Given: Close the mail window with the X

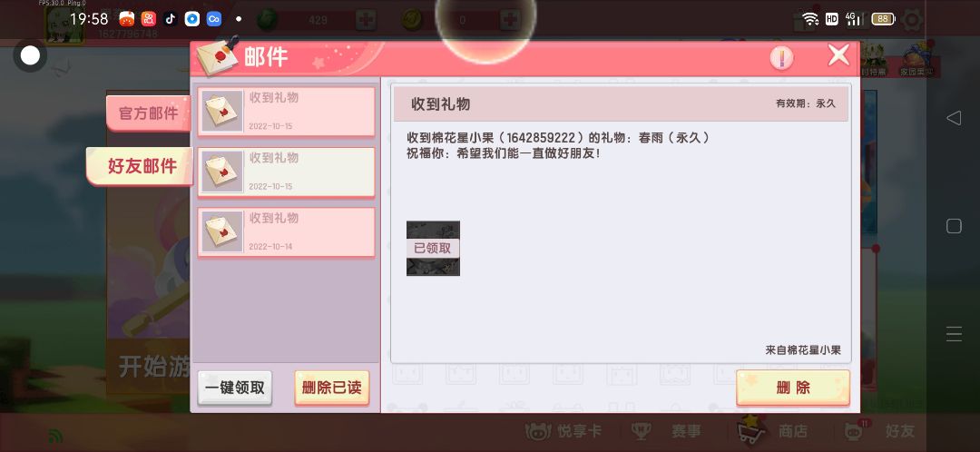Looking at the screenshot, I should click(838, 55).
